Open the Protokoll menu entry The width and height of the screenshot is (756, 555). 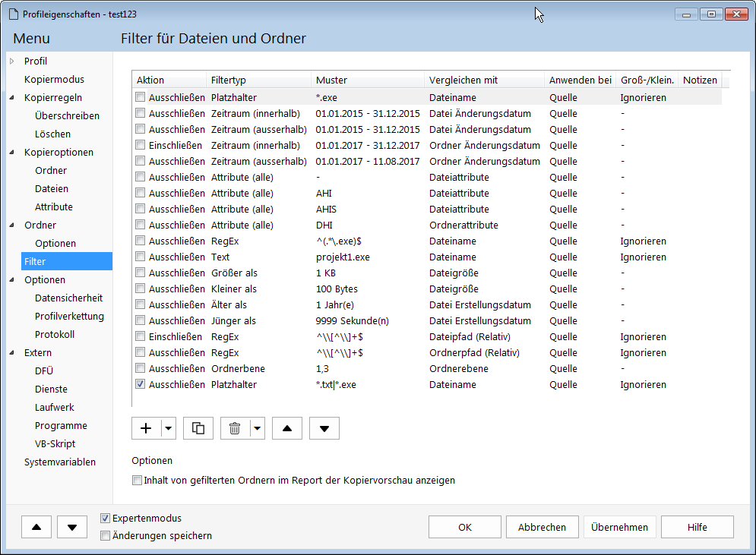pyautogui.click(x=55, y=334)
